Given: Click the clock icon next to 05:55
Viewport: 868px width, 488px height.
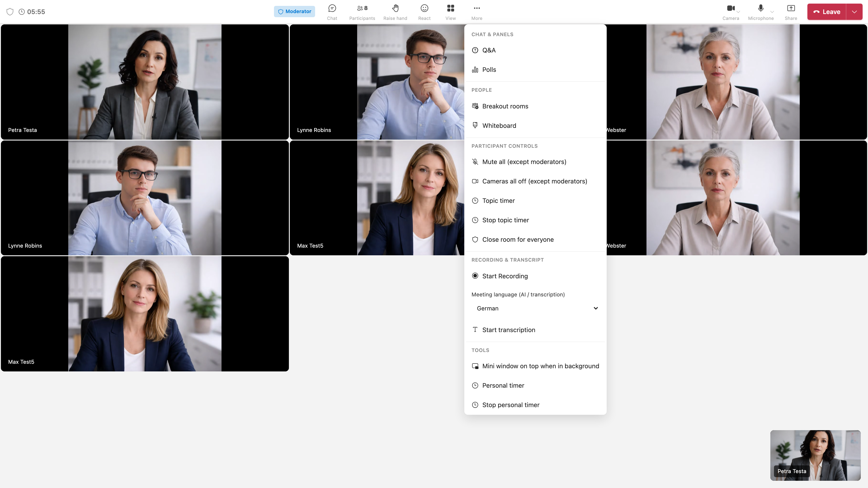Looking at the screenshot, I should (x=21, y=12).
